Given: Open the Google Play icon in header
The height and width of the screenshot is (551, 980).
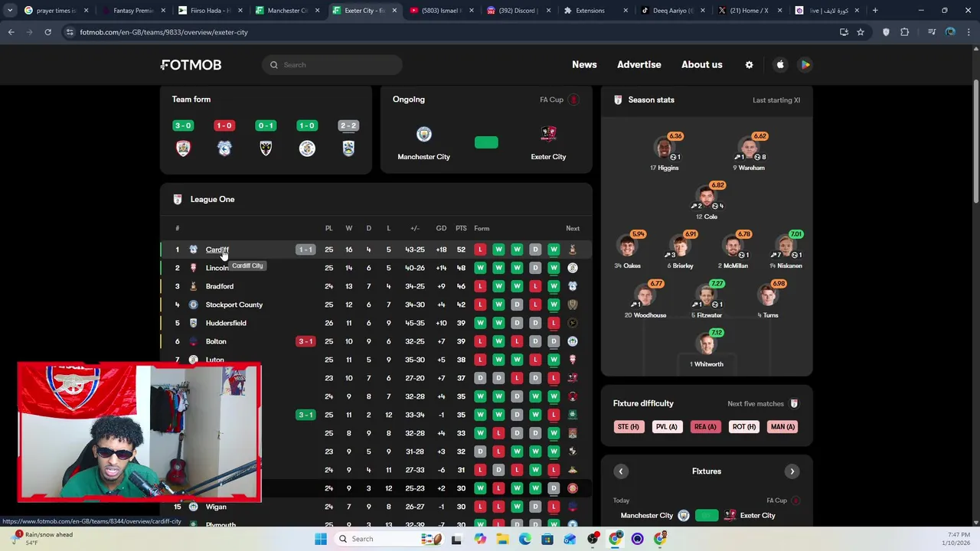Looking at the screenshot, I should [x=805, y=65].
